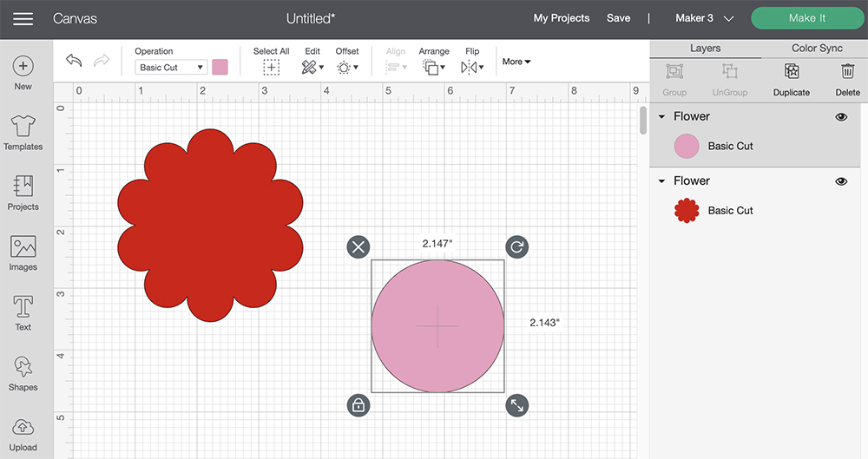868x459 pixels.
Task: Open the Edit tool icon
Action: pyautogui.click(x=308, y=68)
